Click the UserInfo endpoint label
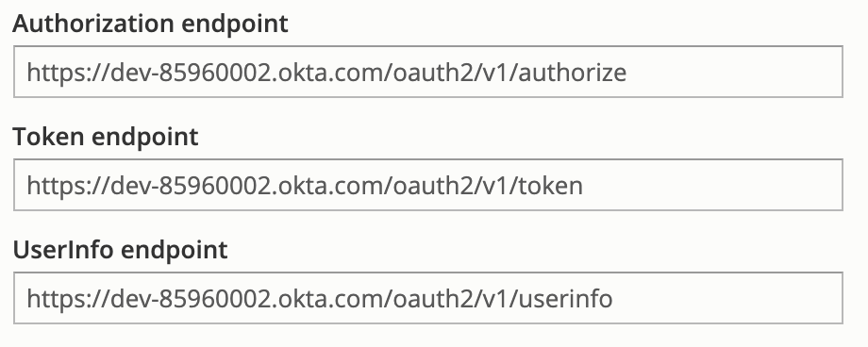 tap(120, 250)
